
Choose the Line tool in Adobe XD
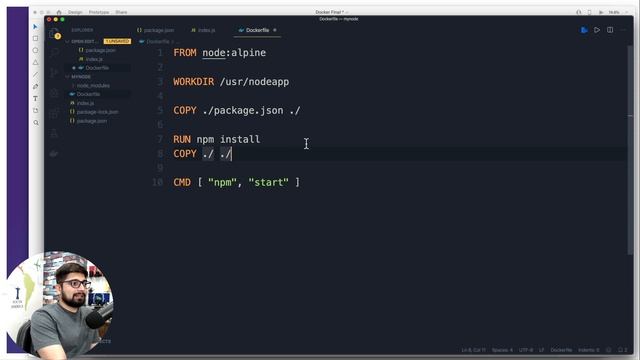pos(36,74)
